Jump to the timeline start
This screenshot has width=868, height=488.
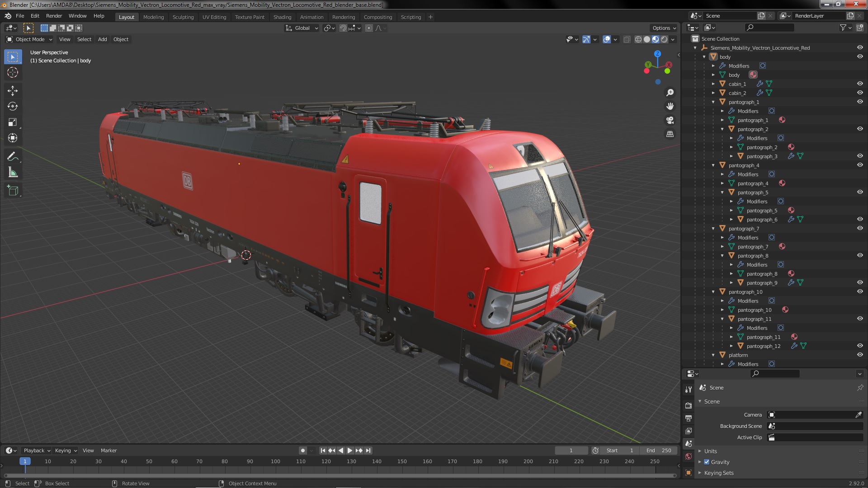pos(323,450)
